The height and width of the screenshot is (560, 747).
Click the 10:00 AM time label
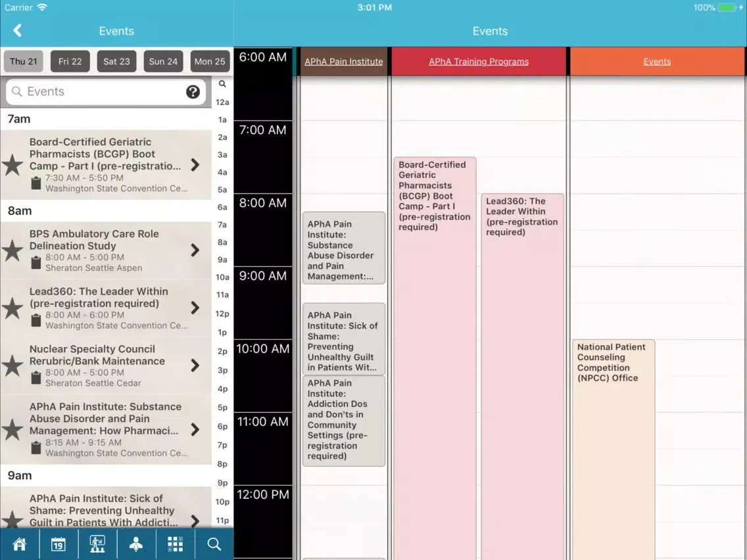pos(263,348)
